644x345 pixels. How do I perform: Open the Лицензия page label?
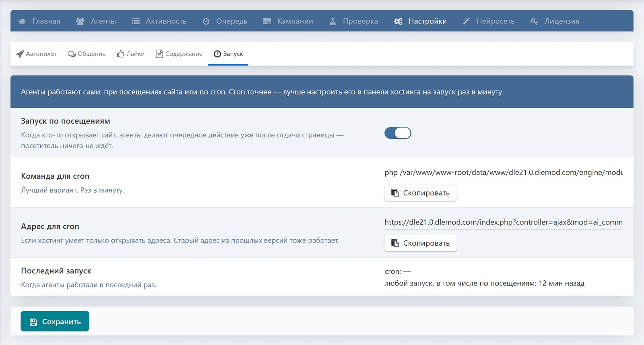tap(562, 21)
